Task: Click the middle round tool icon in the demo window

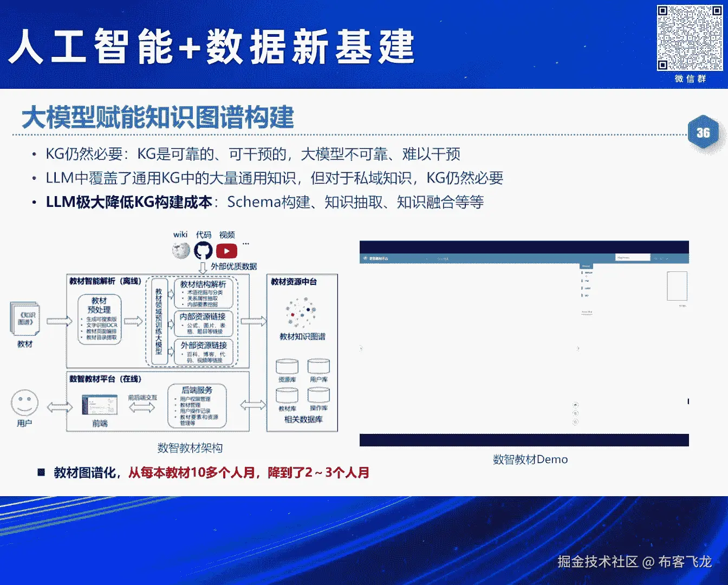Action: coord(575,413)
